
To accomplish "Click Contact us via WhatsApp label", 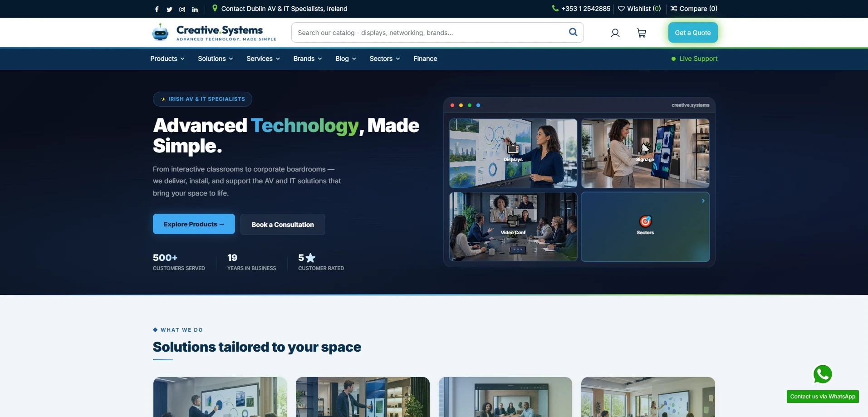I will (x=823, y=397).
